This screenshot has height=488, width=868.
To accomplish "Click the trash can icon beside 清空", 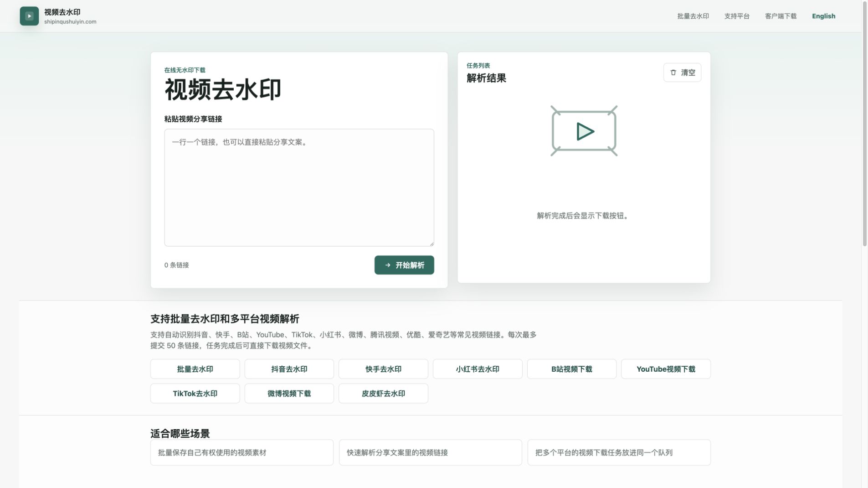I will pos(673,73).
